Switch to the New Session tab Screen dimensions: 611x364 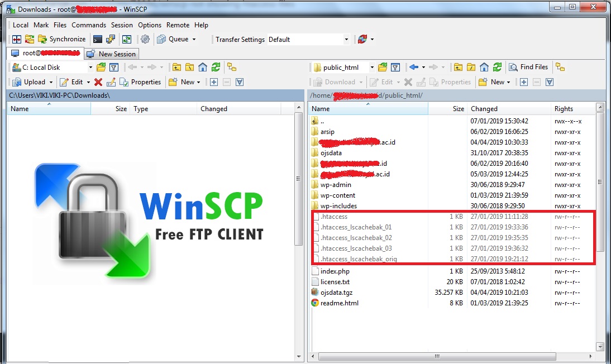point(112,54)
